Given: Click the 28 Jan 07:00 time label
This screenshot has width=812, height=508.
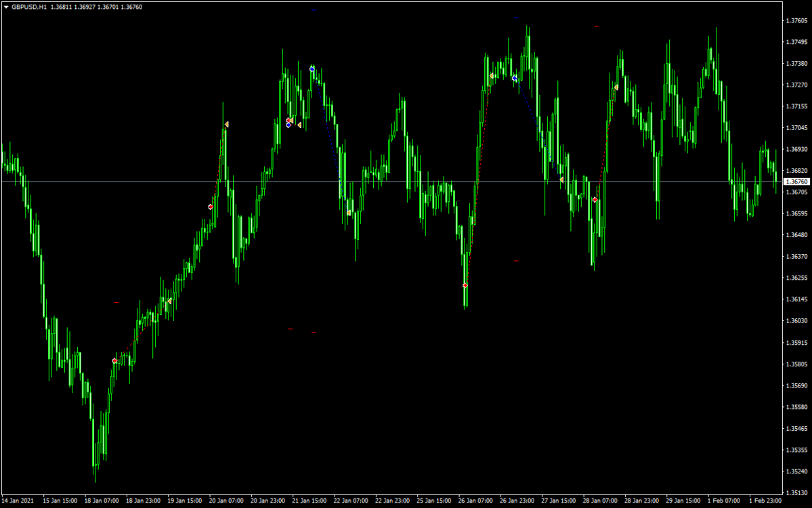Looking at the screenshot, I should tap(599, 501).
